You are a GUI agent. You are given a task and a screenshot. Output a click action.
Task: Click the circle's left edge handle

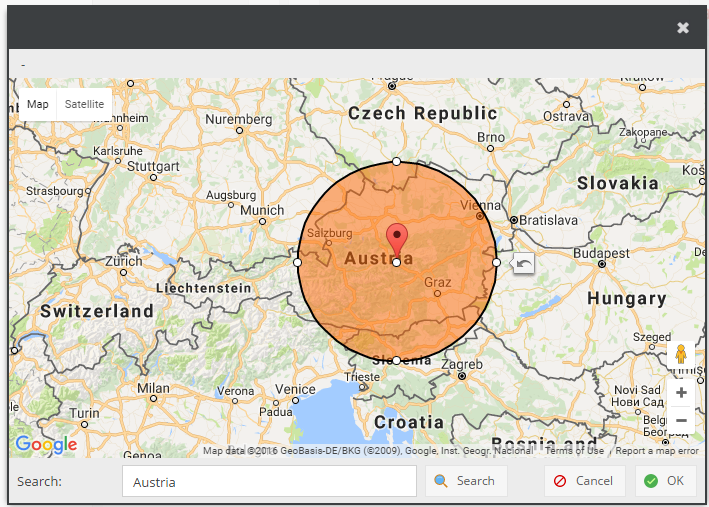(x=297, y=262)
